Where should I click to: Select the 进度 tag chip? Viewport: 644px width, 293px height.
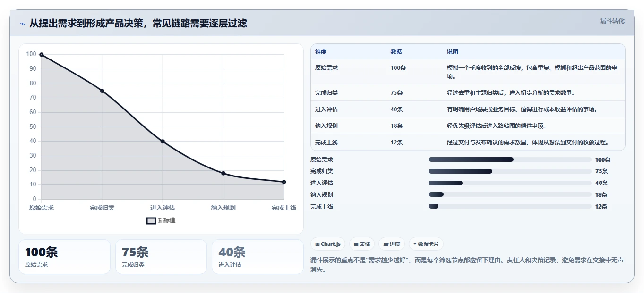tap(392, 244)
